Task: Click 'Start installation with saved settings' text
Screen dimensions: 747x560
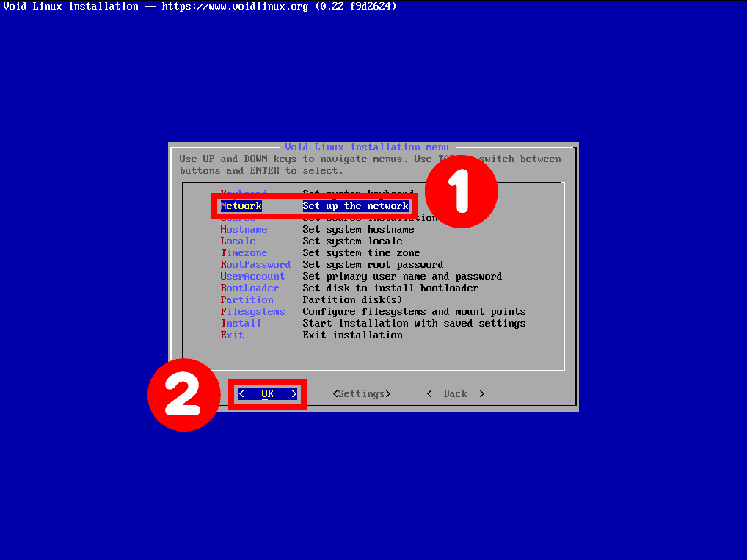Action: pos(414,323)
